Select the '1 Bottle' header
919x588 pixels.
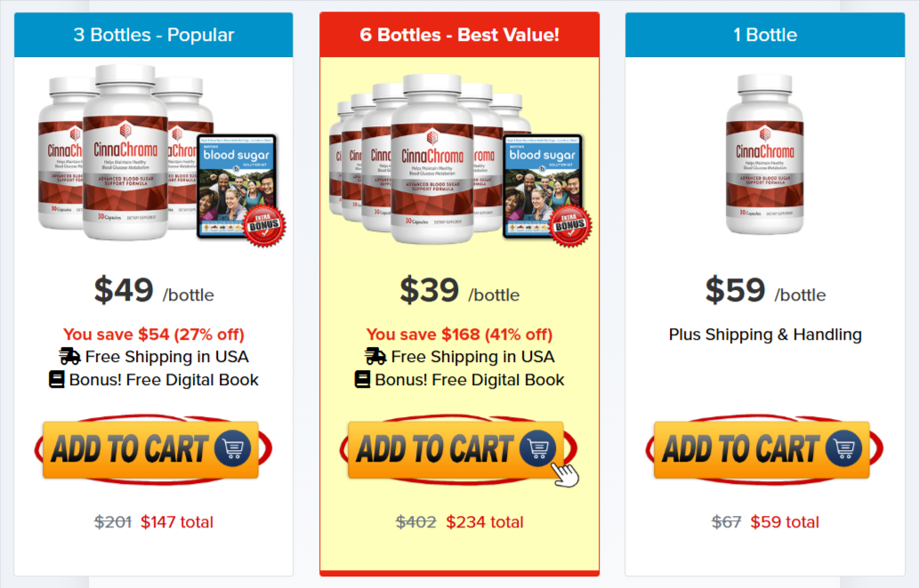(x=765, y=35)
